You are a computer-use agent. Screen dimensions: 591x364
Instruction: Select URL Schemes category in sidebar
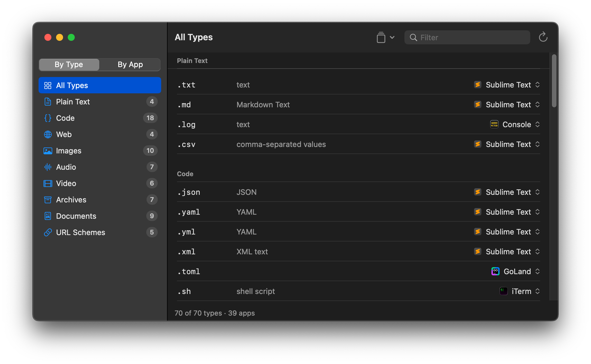pos(100,232)
